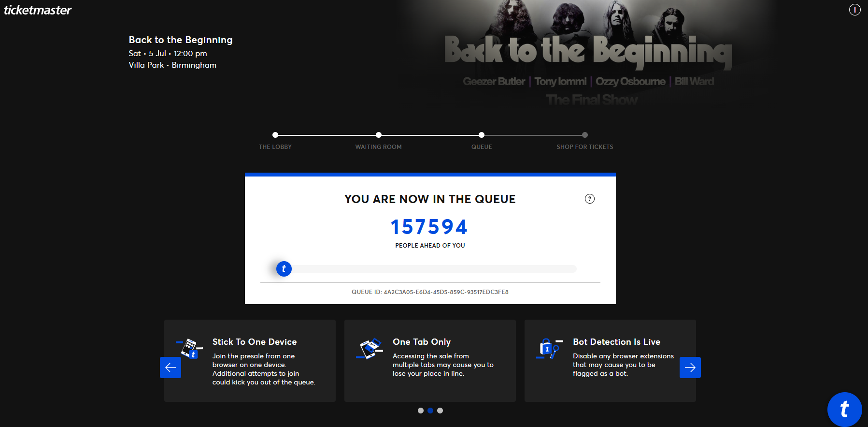Select the third carousel pagination dot

[x=440, y=411]
